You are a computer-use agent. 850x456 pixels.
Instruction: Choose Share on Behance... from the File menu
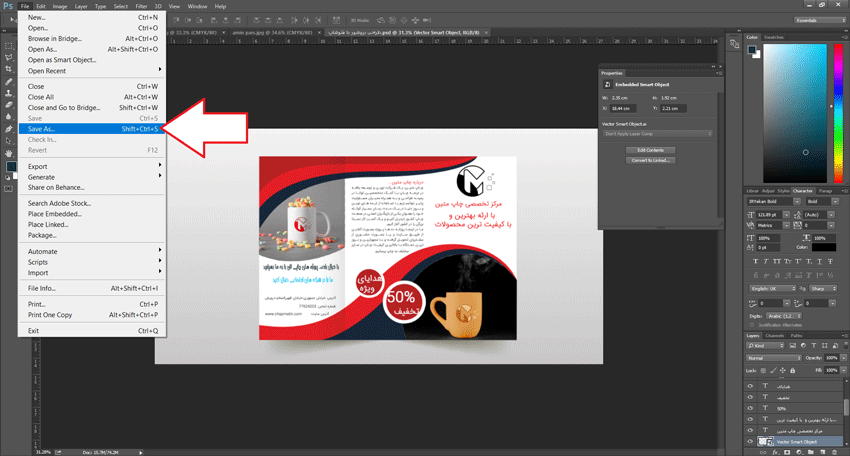(92, 188)
